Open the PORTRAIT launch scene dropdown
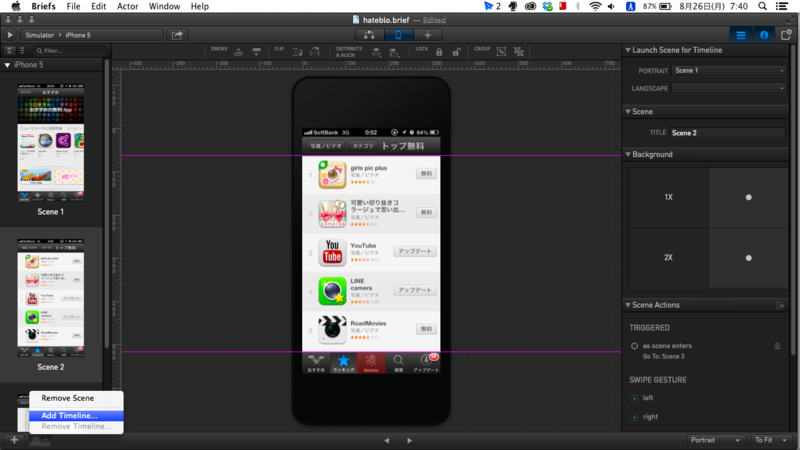The image size is (800, 450). (729, 70)
